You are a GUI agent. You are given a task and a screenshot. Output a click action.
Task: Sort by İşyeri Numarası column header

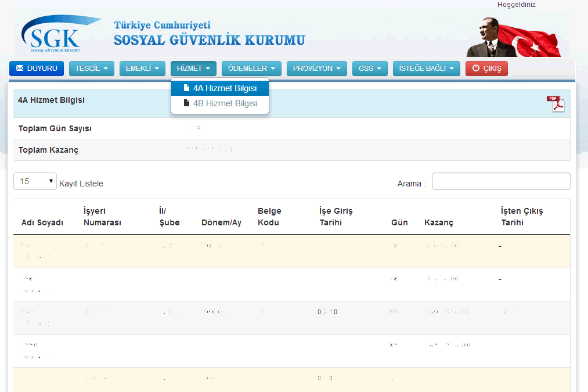102,217
